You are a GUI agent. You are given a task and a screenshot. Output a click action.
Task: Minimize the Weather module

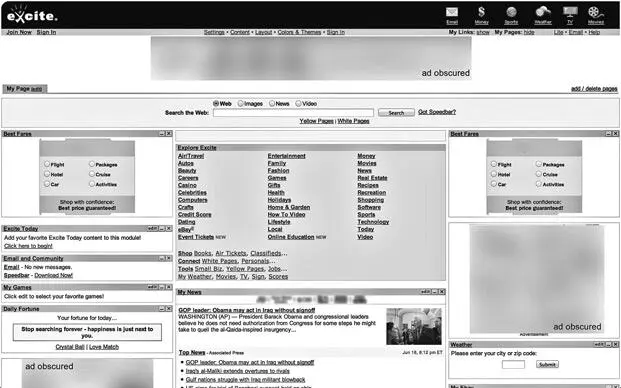(608, 344)
